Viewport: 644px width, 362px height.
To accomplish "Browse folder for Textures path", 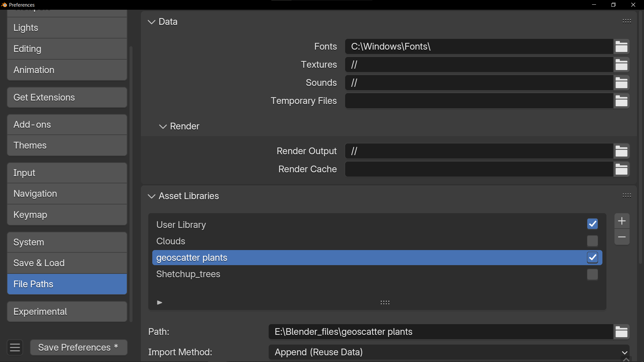I will pyautogui.click(x=622, y=65).
